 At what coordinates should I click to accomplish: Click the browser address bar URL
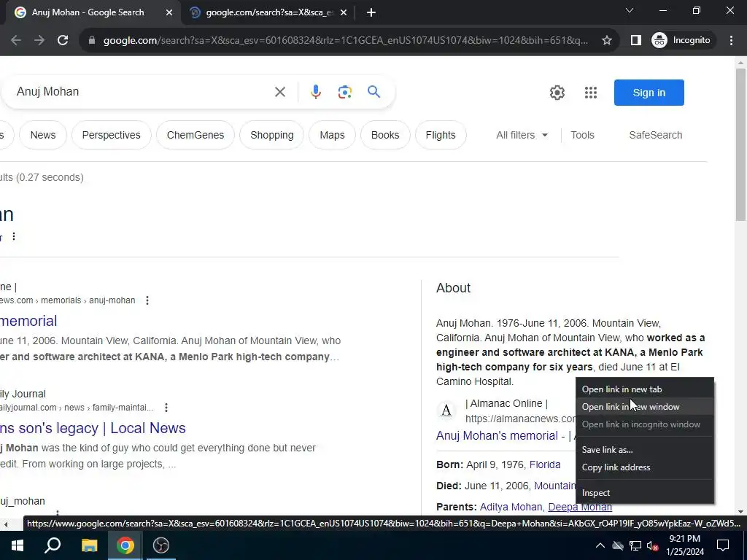coord(345,41)
